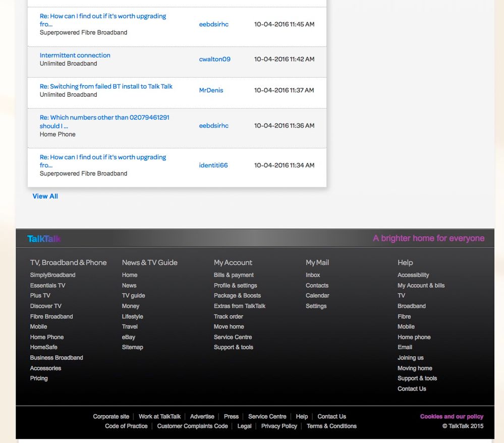This screenshot has height=443, width=504.
Task: Open the Sitemap link
Action: coord(132,347)
